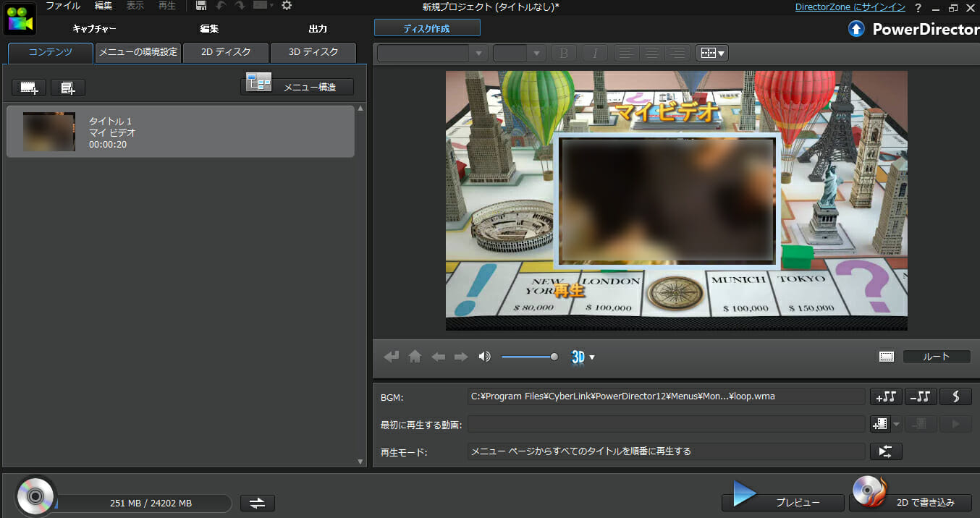Open the 表示 menu
Screen dimensions: 980x518
tap(135, 6)
